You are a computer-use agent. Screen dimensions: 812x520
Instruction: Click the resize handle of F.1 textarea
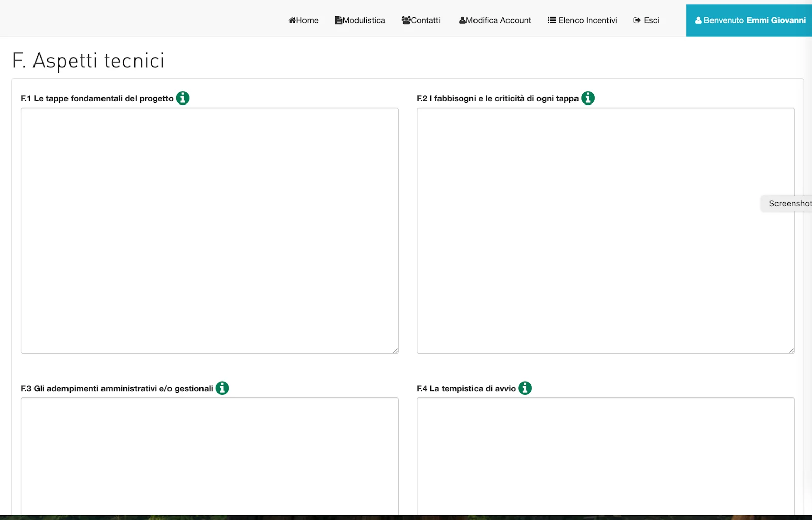(x=395, y=350)
